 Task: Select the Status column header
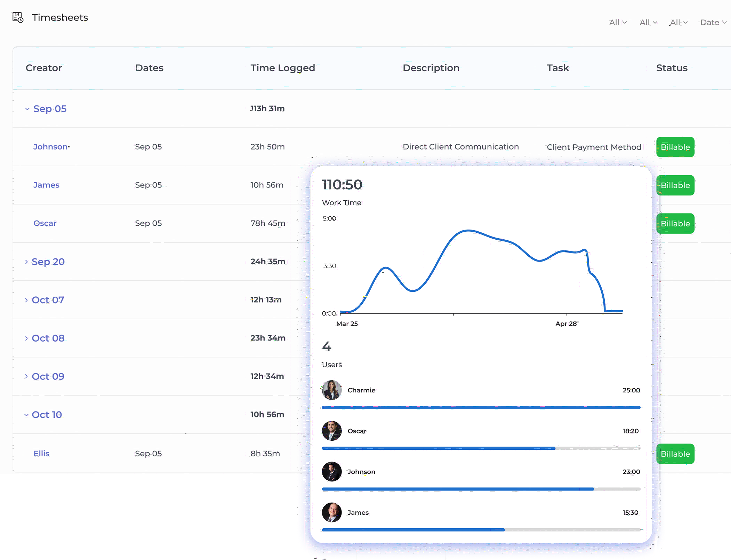click(x=672, y=68)
